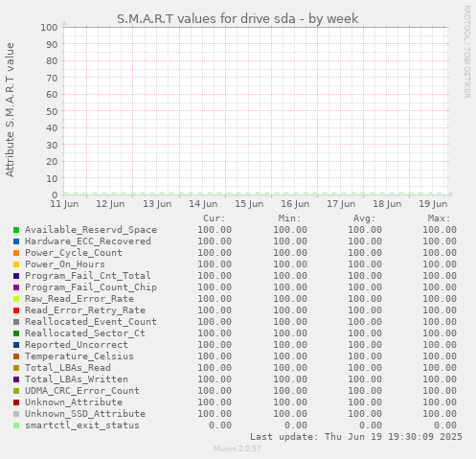Click the y-axis tick label '20'
The height and width of the screenshot is (459, 476).
point(52,162)
